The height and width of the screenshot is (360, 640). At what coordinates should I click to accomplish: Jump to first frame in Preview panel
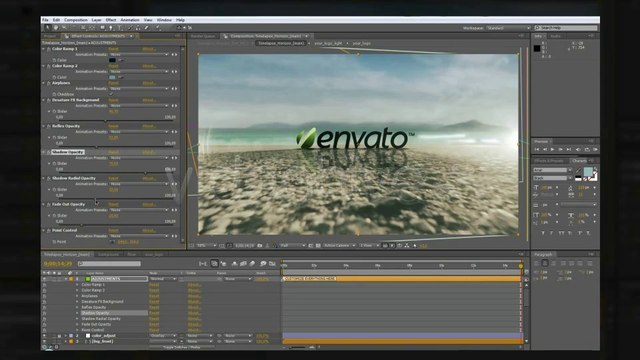click(x=537, y=149)
